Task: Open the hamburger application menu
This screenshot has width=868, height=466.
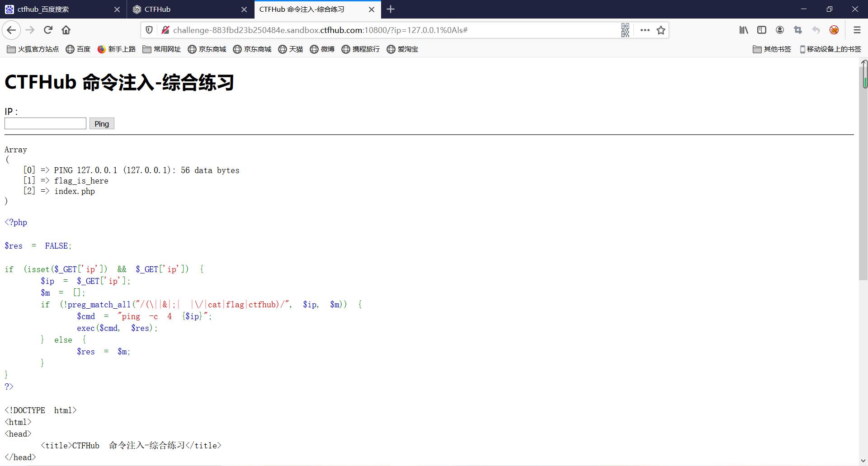Action: (x=857, y=30)
